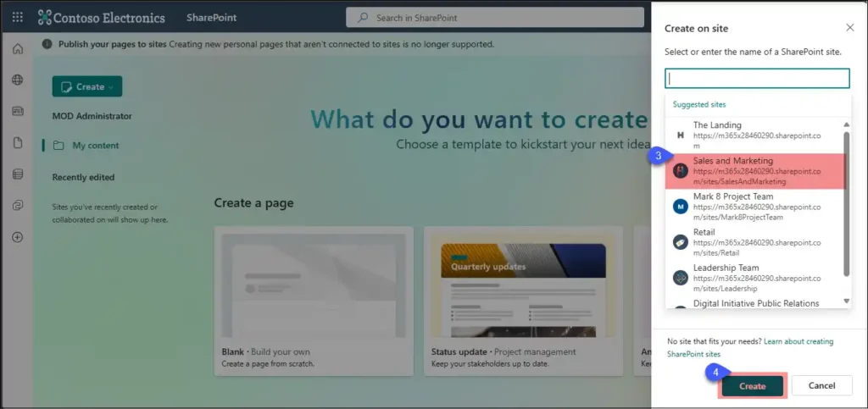Open the app launcher waffle icon
This screenshot has height=409, width=868.
click(18, 17)
